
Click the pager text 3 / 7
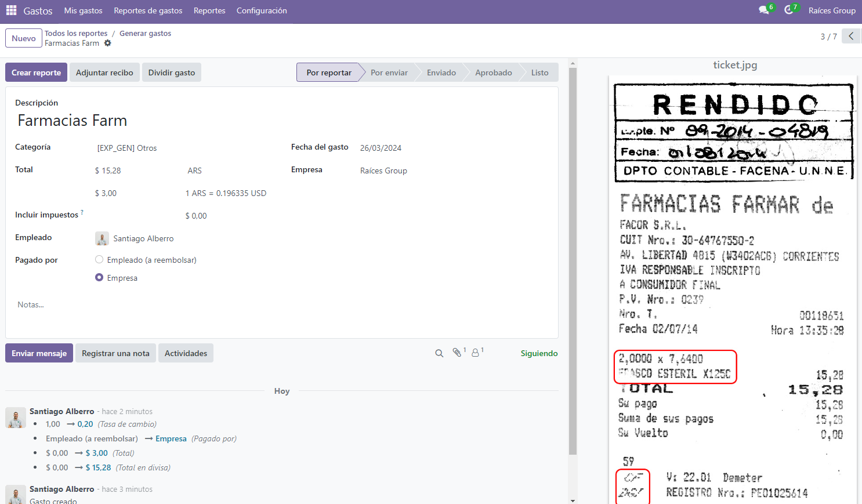click(x=828, y=37)
